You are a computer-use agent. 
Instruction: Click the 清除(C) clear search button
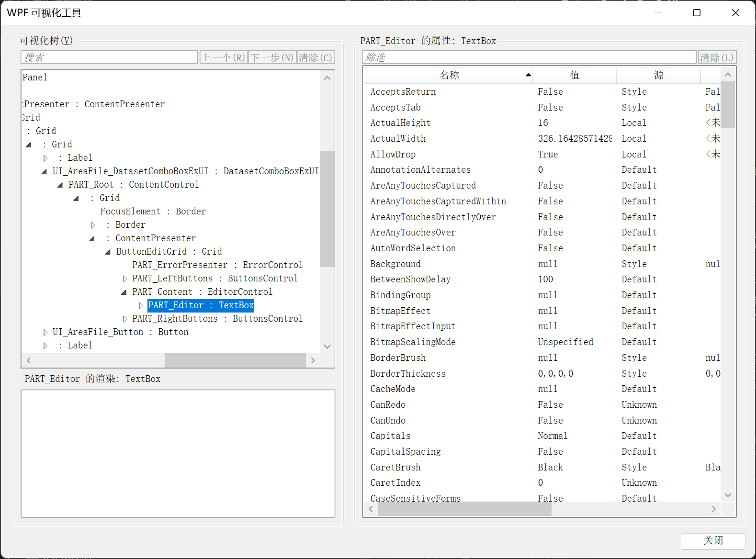(316, 57)
